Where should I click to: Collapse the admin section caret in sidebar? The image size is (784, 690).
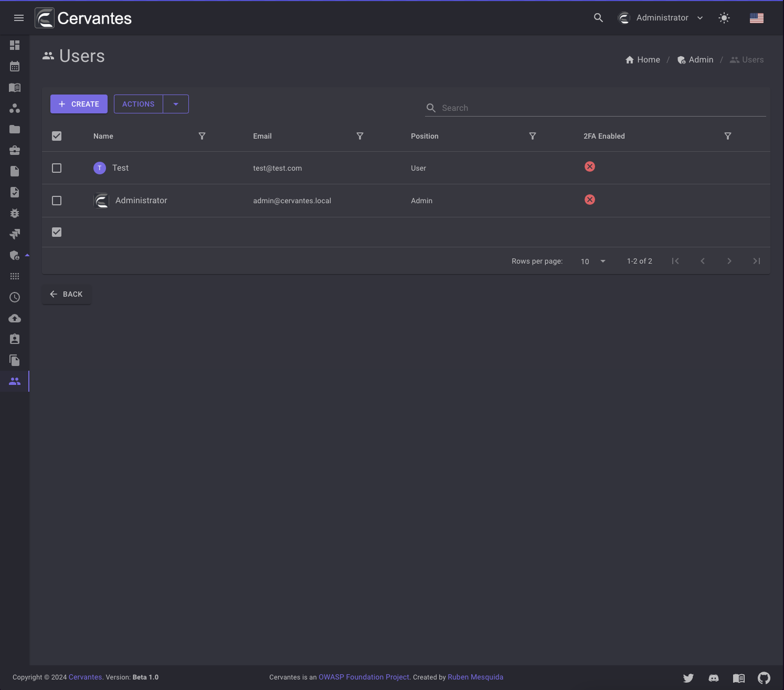27,255
